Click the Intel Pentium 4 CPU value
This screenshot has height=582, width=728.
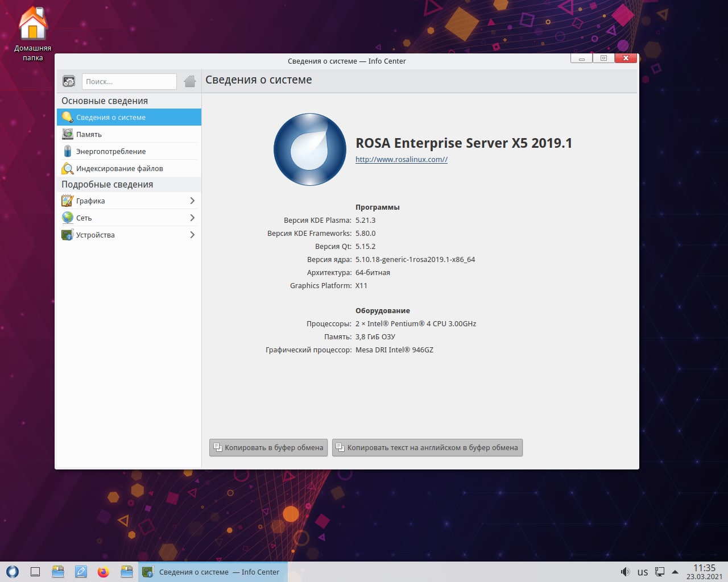point(416,323)
